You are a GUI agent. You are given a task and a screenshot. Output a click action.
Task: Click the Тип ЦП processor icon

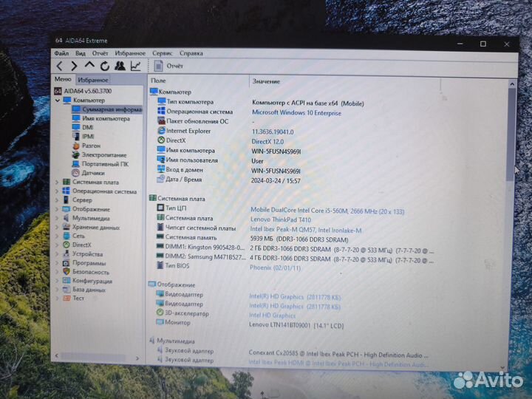tap(160, 208)
